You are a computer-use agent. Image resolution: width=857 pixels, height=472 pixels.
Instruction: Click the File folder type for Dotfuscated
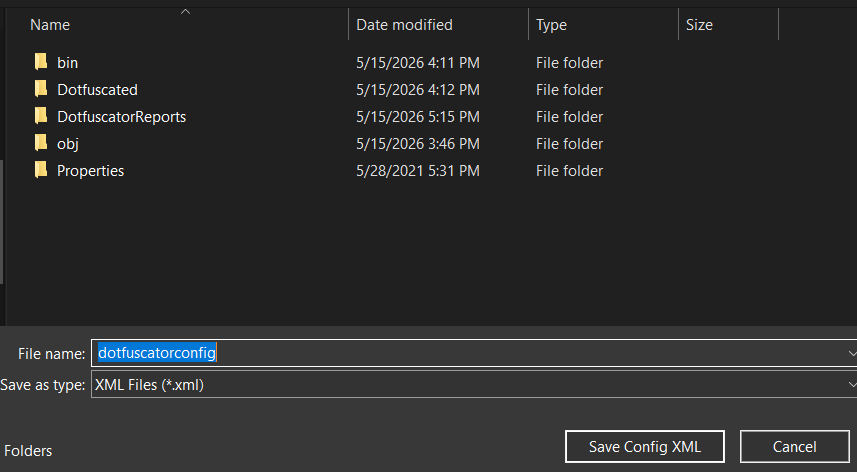pos(570,90)
